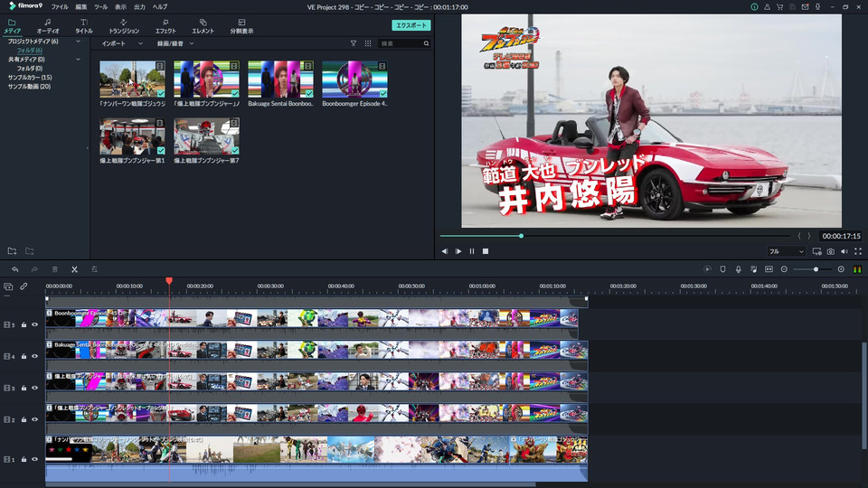This screenshot has height=488, width=868.
Task: Click the timeline zoom slider handle
Action: point(816,269)
